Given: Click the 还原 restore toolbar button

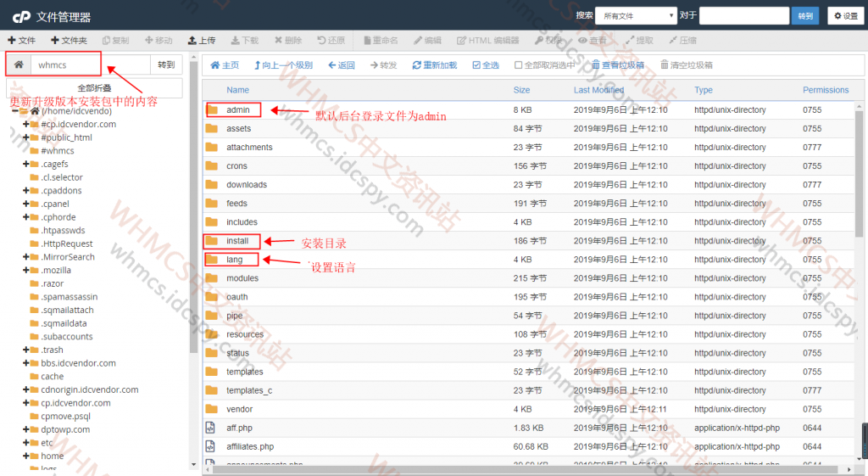Looking at the screenshot, I should point(331,41).
